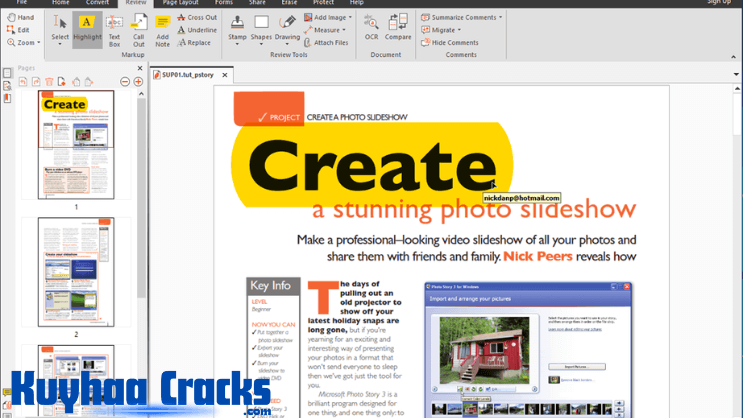
Task: Shrink thumbnails with the minus icon
Action: pos(125,81)
